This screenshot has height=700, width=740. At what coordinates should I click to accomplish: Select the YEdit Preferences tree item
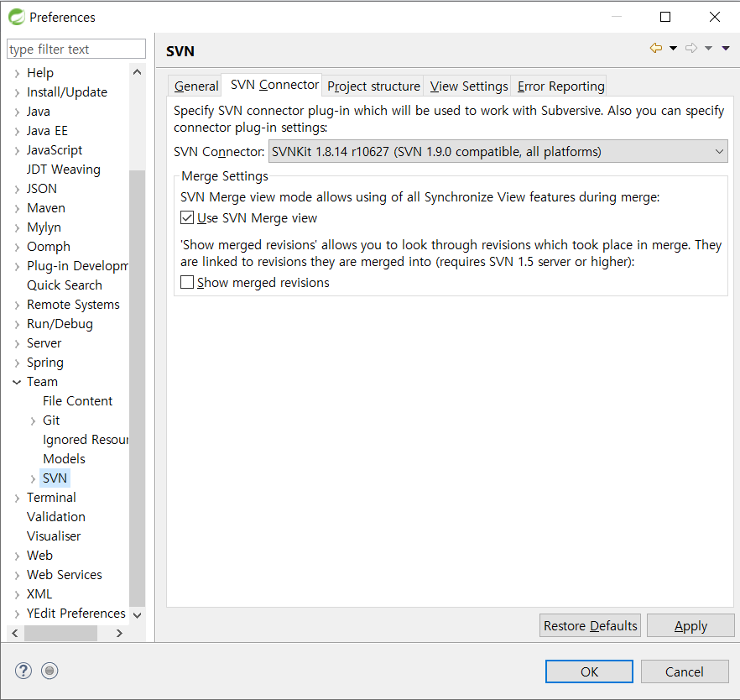[x=76, y=614]
